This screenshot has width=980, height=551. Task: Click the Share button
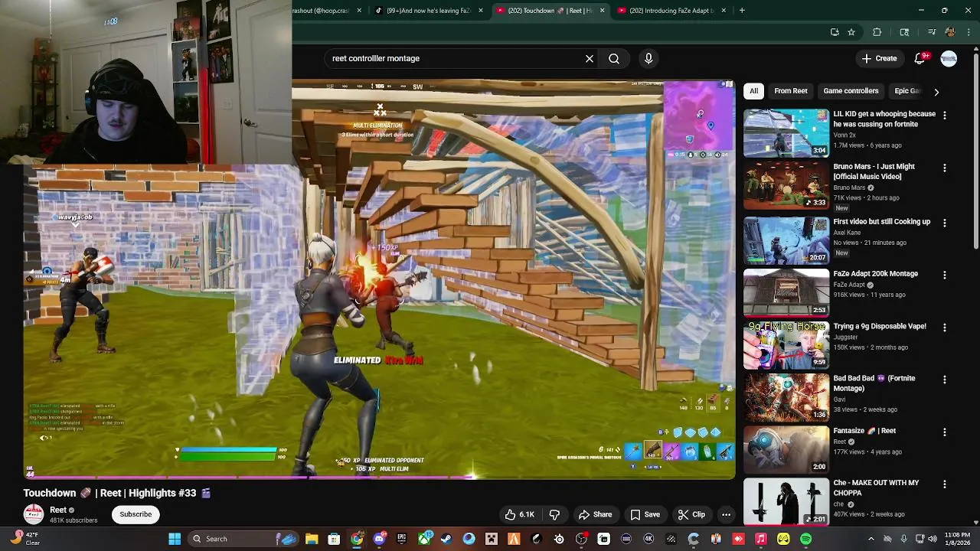(595, 514)
